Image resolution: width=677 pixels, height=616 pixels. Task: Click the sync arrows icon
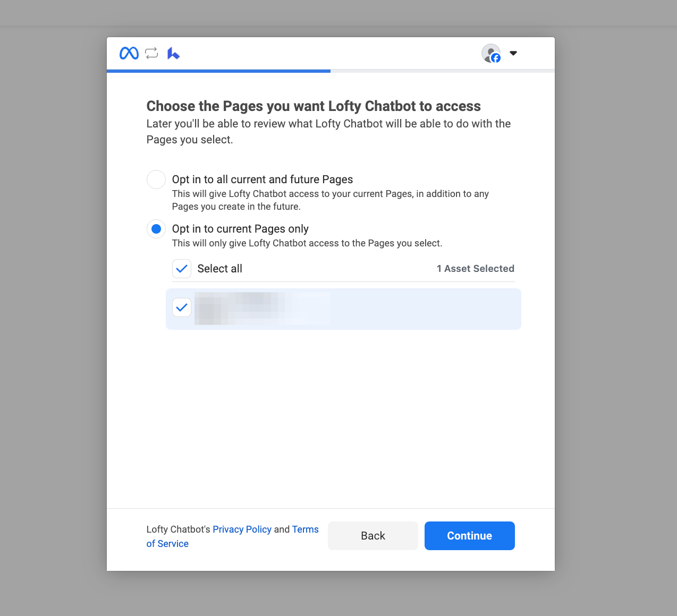pyautogui.click(x=151, y=53)
